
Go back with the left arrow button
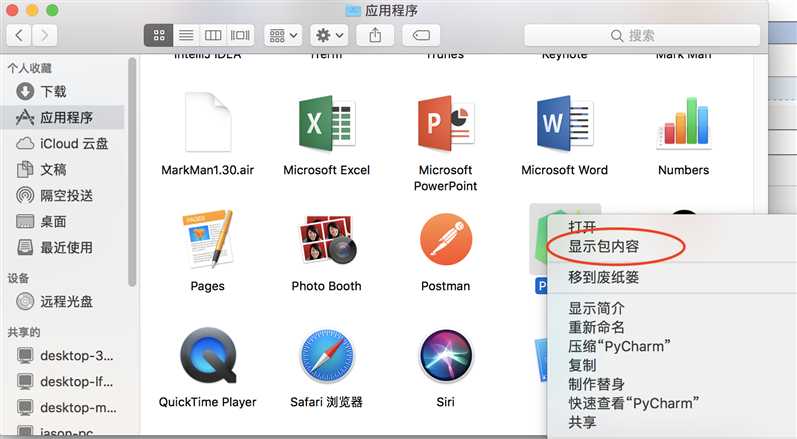19,35
